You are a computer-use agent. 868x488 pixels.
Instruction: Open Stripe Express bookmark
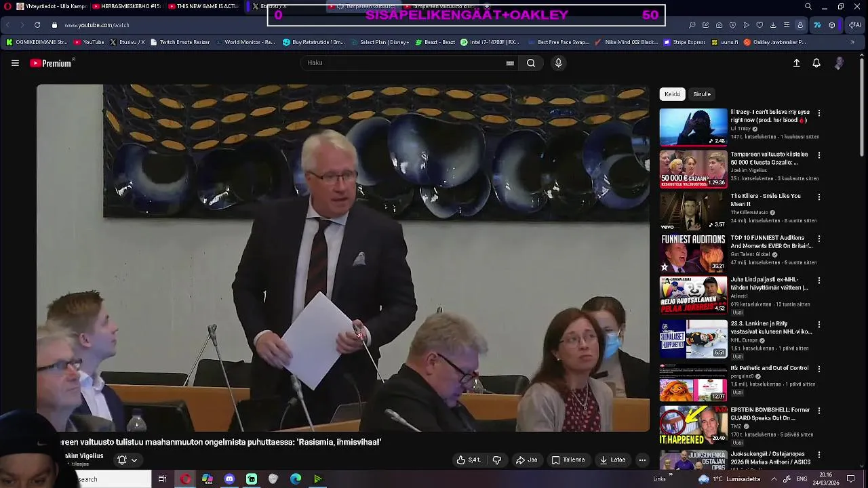pyautogui.click(x=684, y=42)
